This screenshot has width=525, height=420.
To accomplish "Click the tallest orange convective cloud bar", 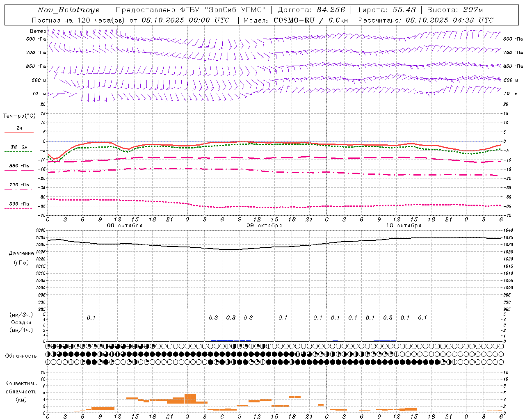I will click(190, 399).
